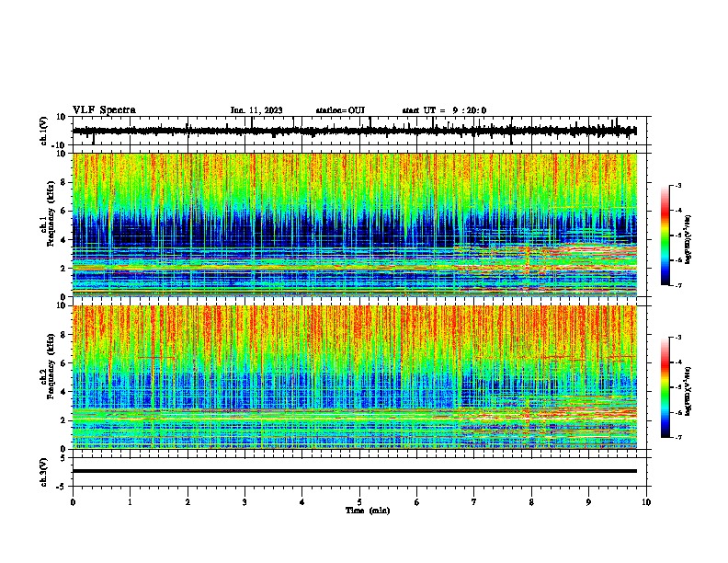Image resolution: width=728 pixels, height=563 pixels.
Task: Click the time axis tick label 8
Action: tap(531, 502)
